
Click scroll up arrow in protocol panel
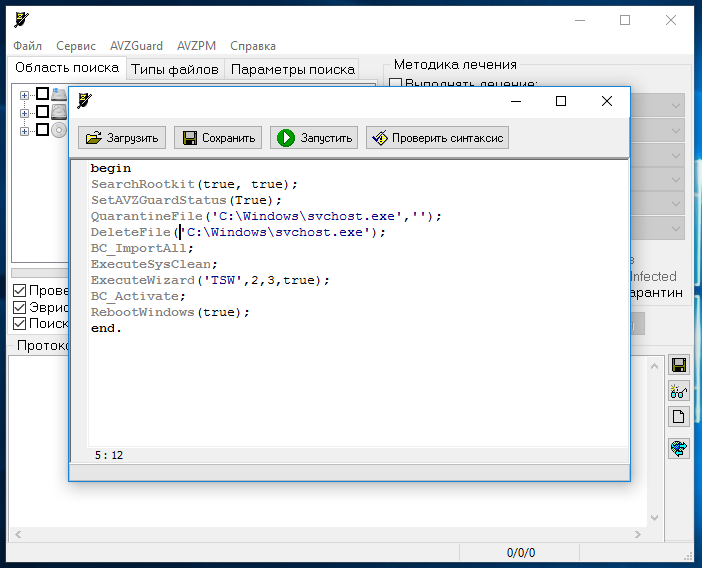(x=654, y=366)
